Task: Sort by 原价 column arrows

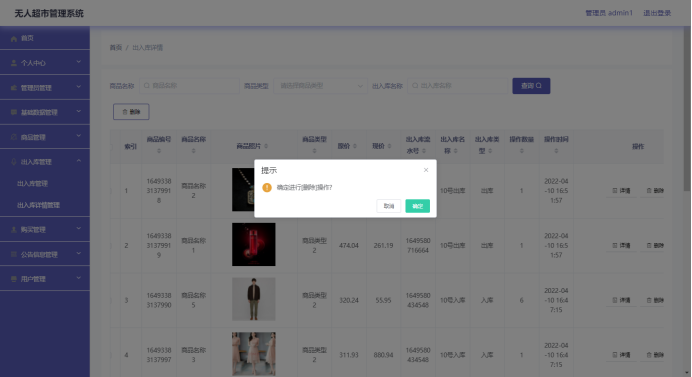Action: tap(355, 146)
